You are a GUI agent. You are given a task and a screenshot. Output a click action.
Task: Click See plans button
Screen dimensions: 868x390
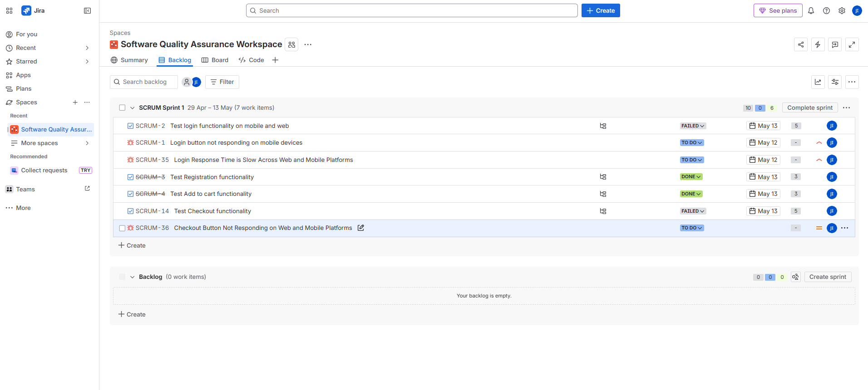[778, 10]
